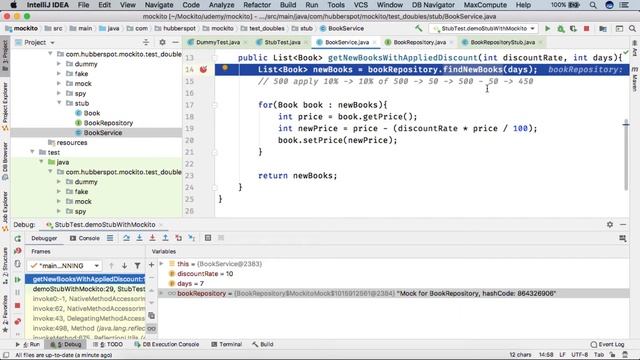Add new watch with plus icon

(151, 265)
